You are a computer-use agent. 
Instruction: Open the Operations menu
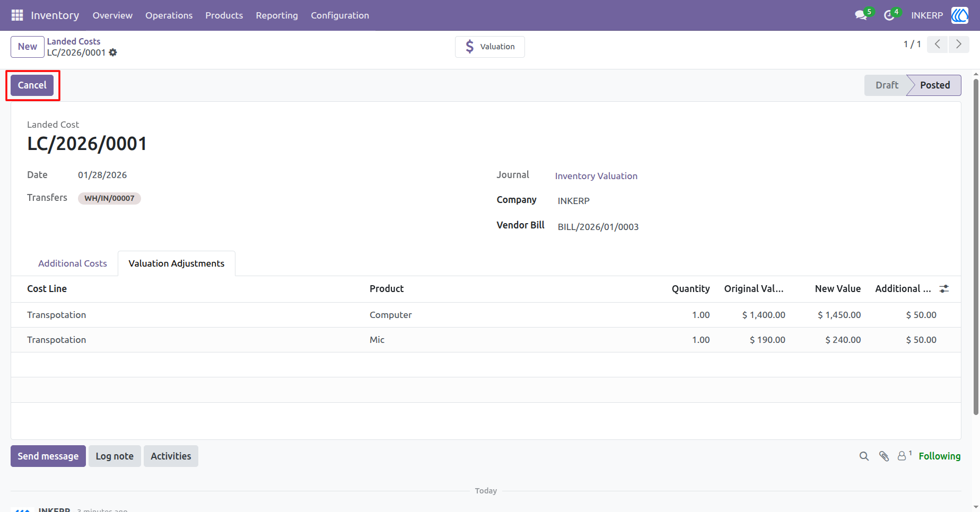coord(169,15)
